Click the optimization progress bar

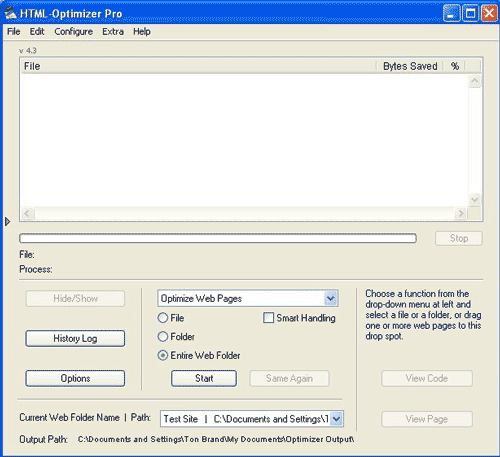[218, 238]
